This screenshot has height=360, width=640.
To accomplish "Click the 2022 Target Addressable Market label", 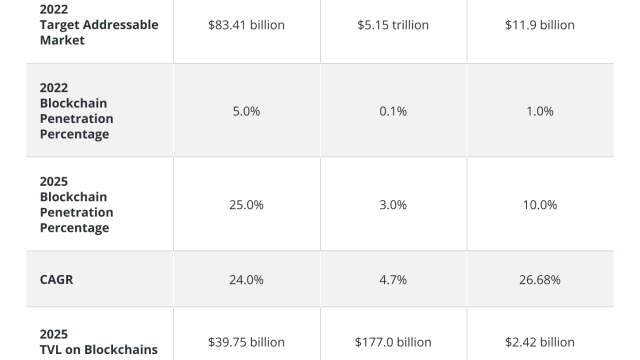I will pos(99,24).
